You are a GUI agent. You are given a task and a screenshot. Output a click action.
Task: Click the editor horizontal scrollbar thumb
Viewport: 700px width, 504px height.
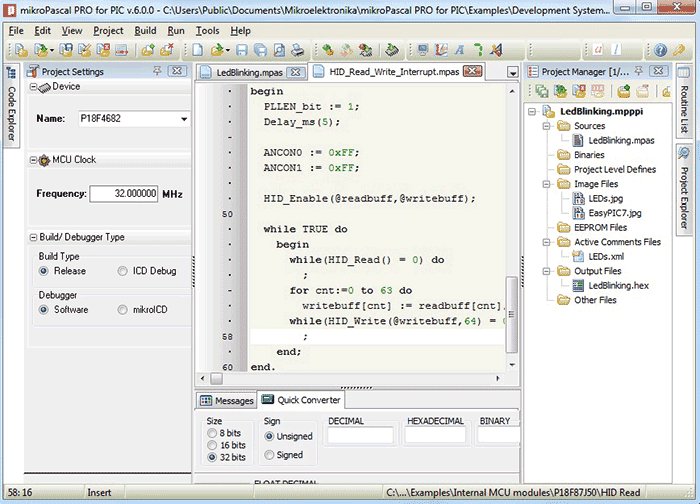[x=217, y=379]
